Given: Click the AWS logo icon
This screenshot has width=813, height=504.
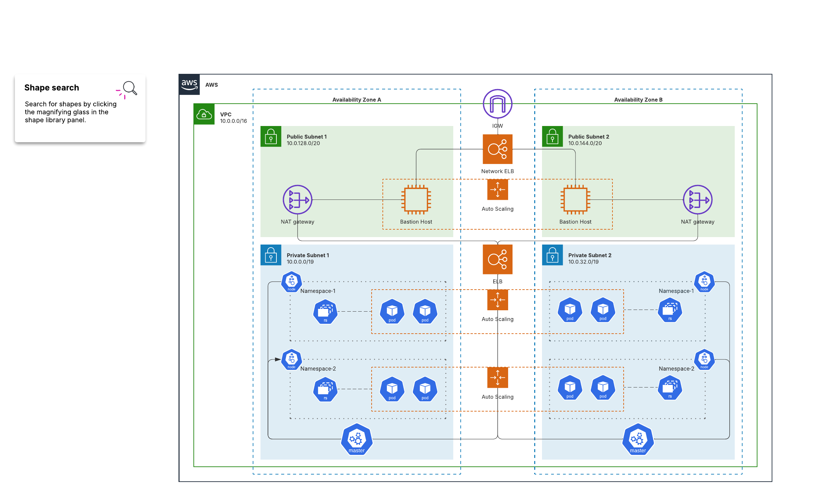Looking at the screenshot, I should (x=189, y=85).
